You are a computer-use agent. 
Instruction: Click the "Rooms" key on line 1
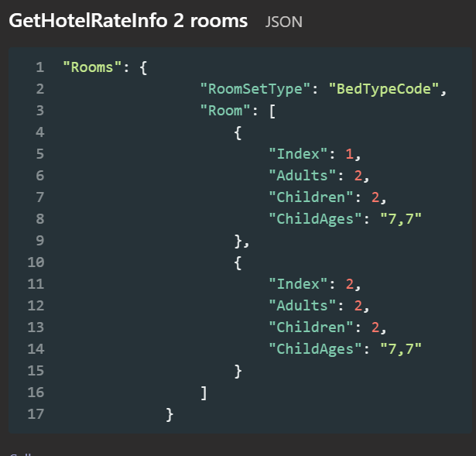point(92,67)
